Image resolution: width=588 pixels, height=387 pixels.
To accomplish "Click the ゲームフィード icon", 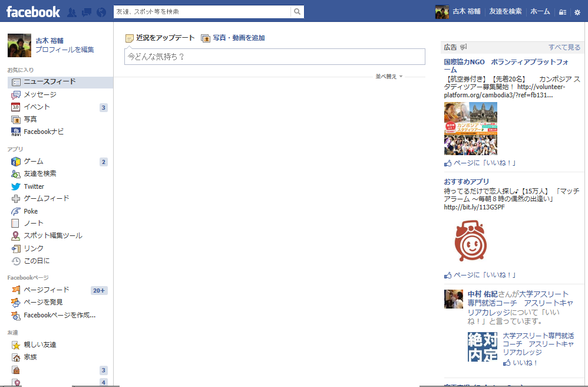I will tap(16, 199).
